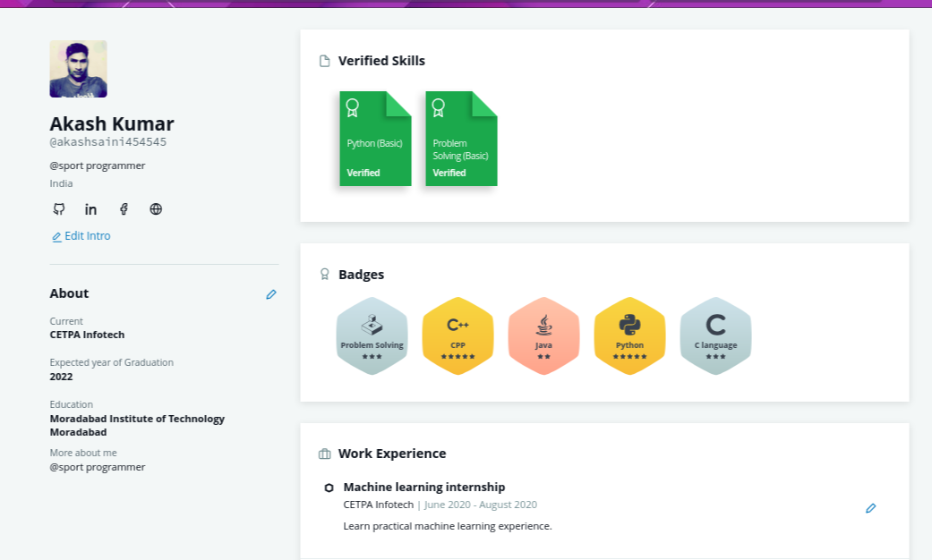Click the C language badge

(x=715, y=336)
